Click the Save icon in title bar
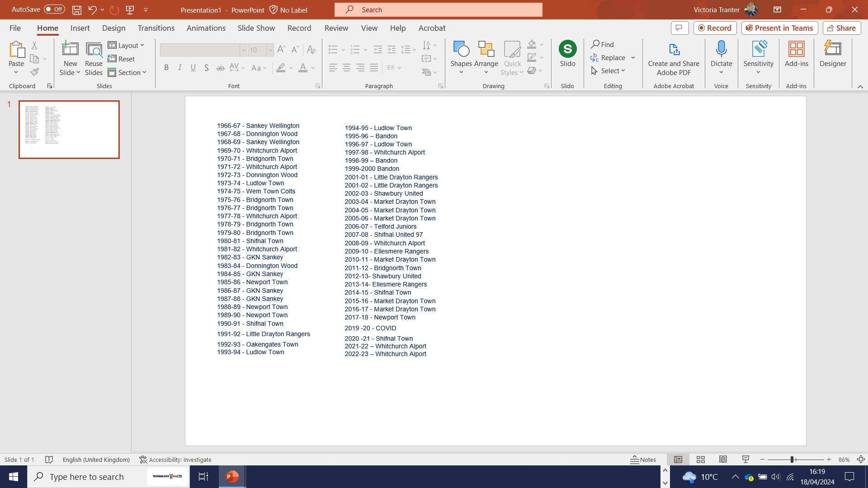The image size is (868, 488). click(77, 9)
